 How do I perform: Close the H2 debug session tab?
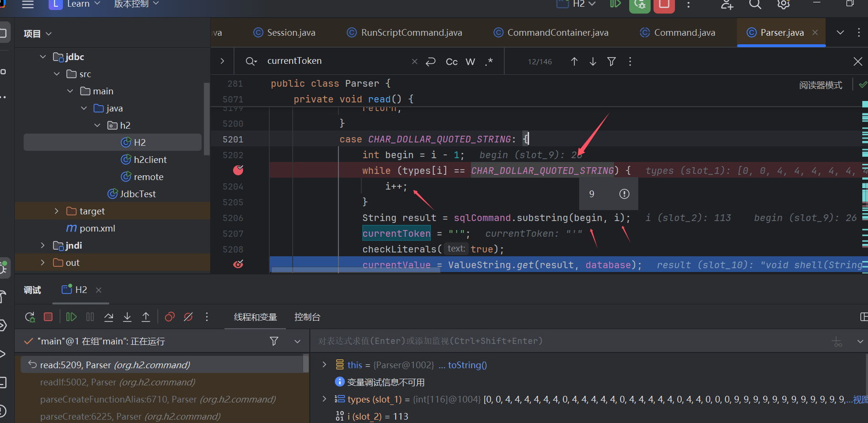coord(99,290)
